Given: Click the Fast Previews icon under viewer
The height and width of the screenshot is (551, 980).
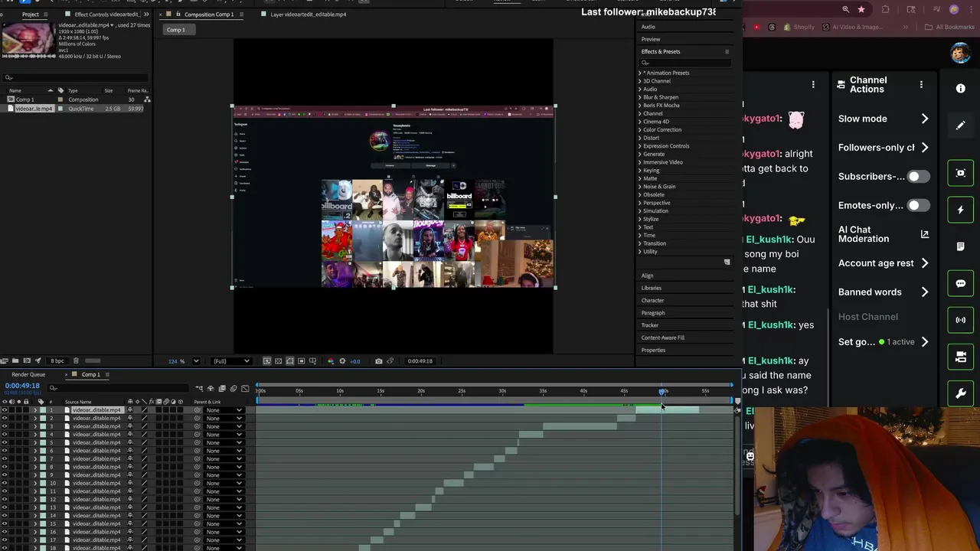Looking at the screenshot, I should tap(267, 361).
